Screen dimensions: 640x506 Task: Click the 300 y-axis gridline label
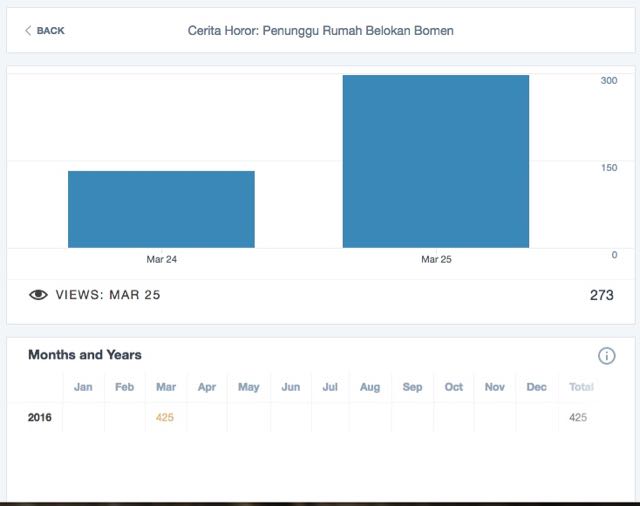(x=608, y=80)
